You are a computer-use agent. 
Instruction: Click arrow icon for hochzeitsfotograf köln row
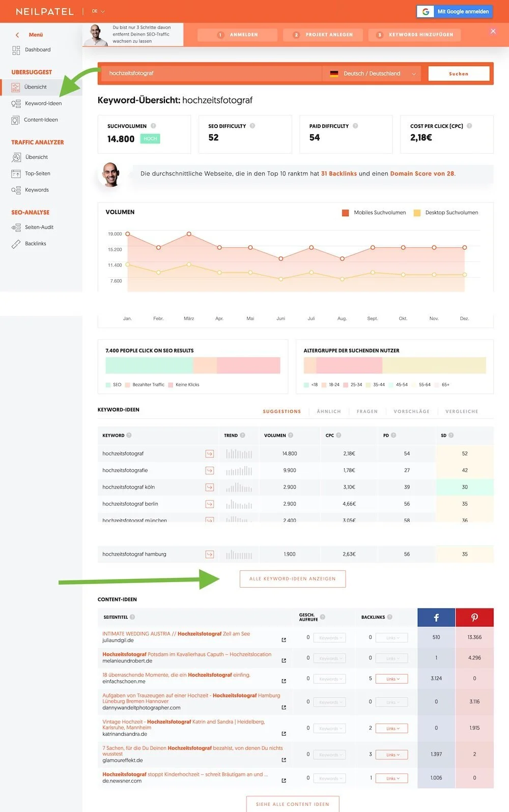(x=209, y=487)
